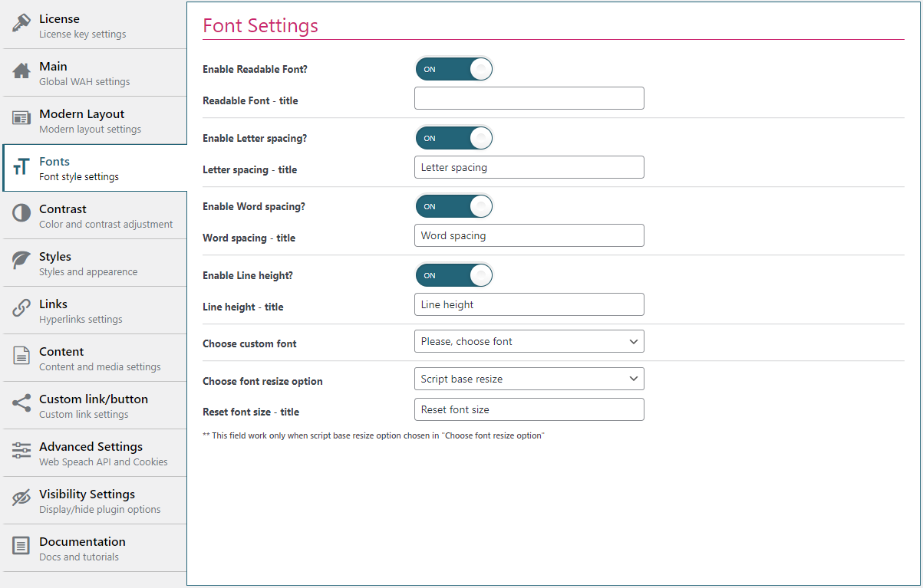Open the Contrast settings tab
Viewport: 923px width, 588px height.
(x=94, y=215)
